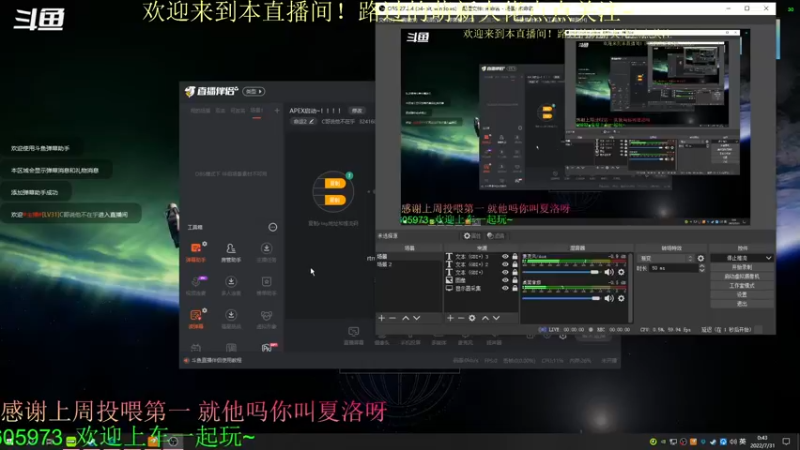Image resolution: width=800 pixels, height=450 pixels.
Task: Toggle visibility of 显示器采集 source
Action: (x=505, y=288)
